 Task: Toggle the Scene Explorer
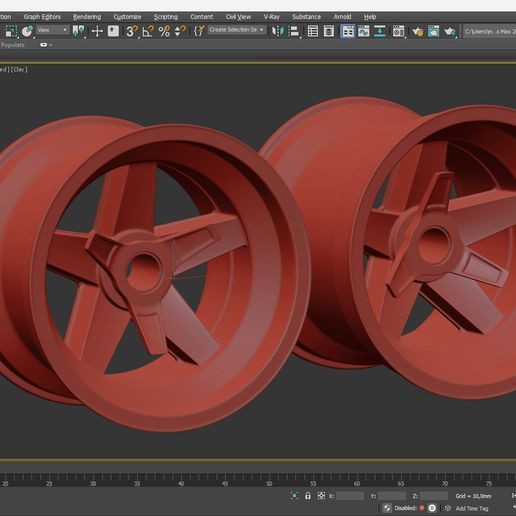[x=313, y=31]
